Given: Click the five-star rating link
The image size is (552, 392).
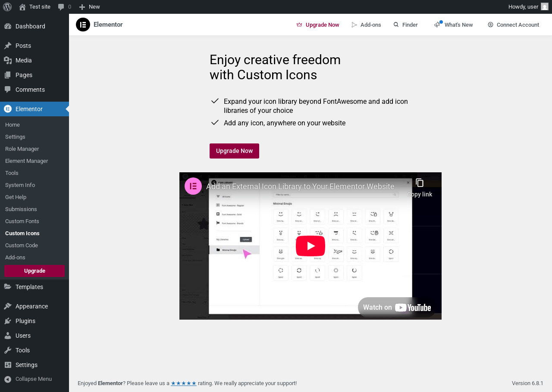Looking at the screenshot, I should 184,383.
